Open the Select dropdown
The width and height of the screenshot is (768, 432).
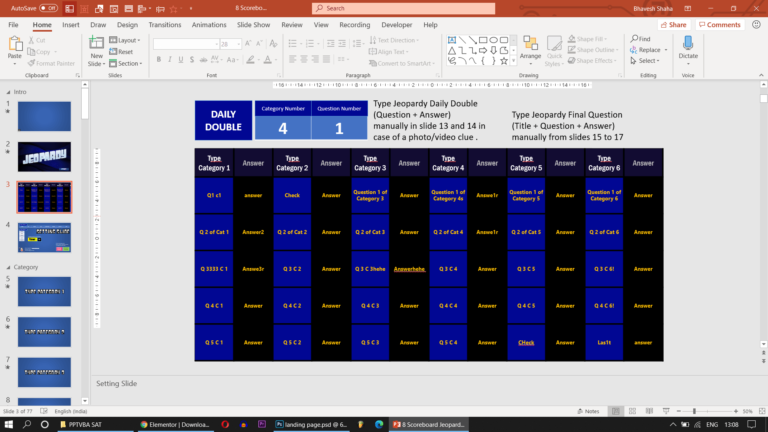pos(645,61)
